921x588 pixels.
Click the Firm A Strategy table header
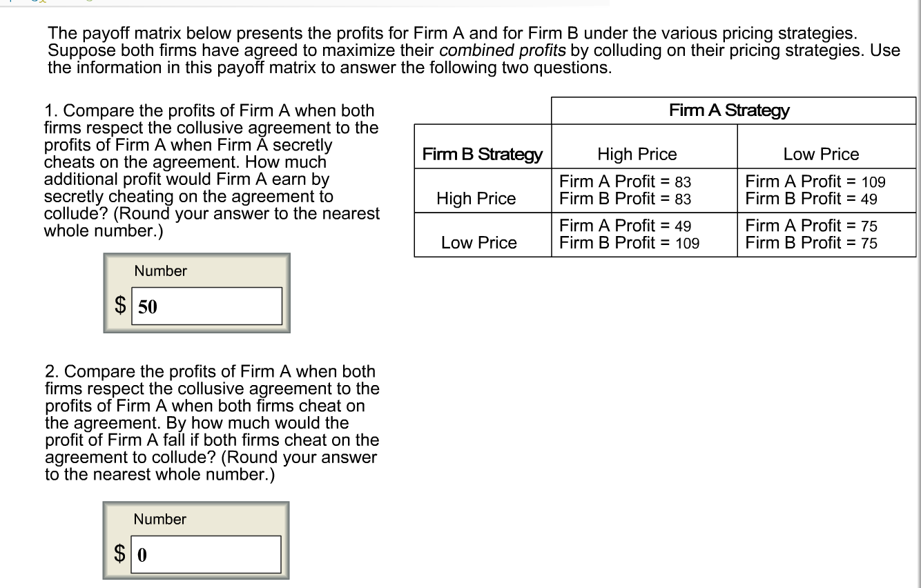729,110
